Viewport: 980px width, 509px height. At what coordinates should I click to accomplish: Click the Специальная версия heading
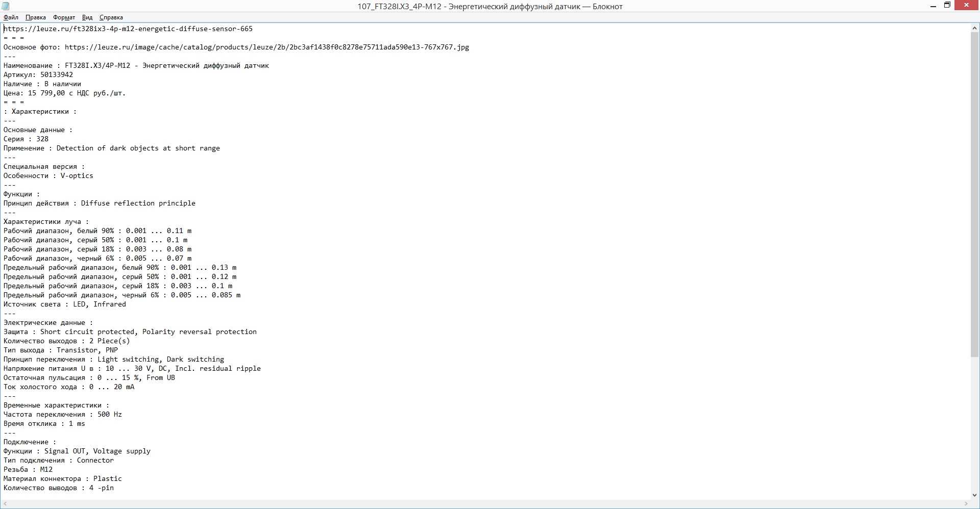44,166
